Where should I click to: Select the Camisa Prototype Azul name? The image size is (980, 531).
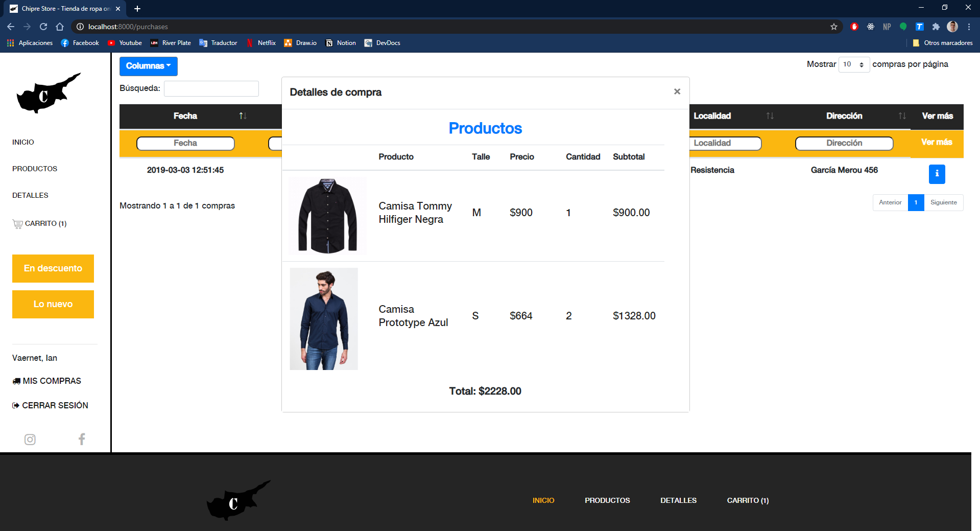point(413,316)
